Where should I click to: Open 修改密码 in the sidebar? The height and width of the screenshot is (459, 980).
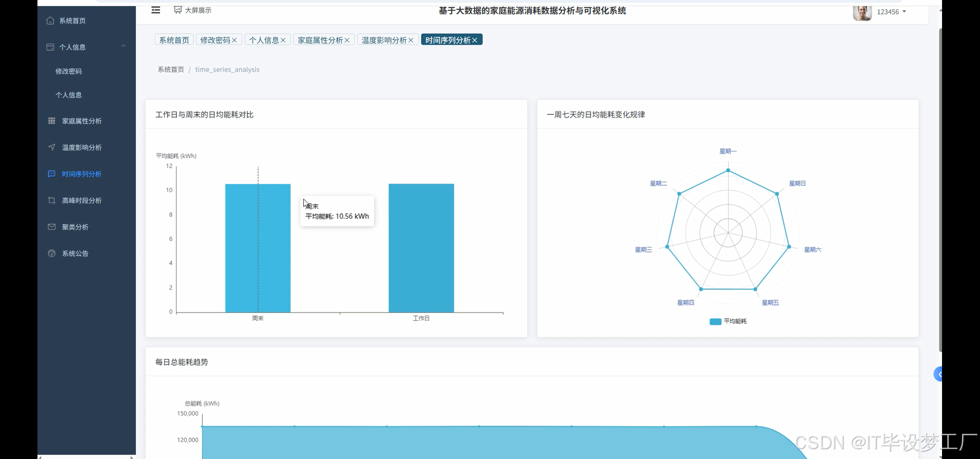pyautogui.click(x=69, y=71)
